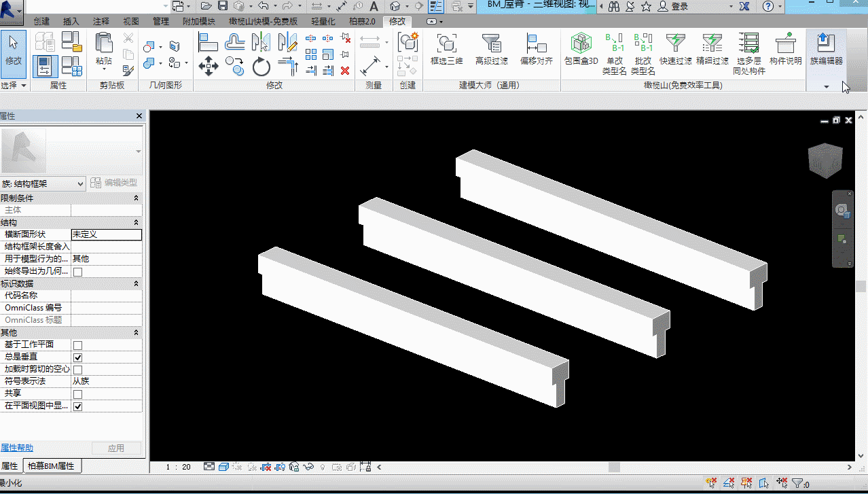Expand the 族编辑器 panel dropdown arrow

[827, 86]
